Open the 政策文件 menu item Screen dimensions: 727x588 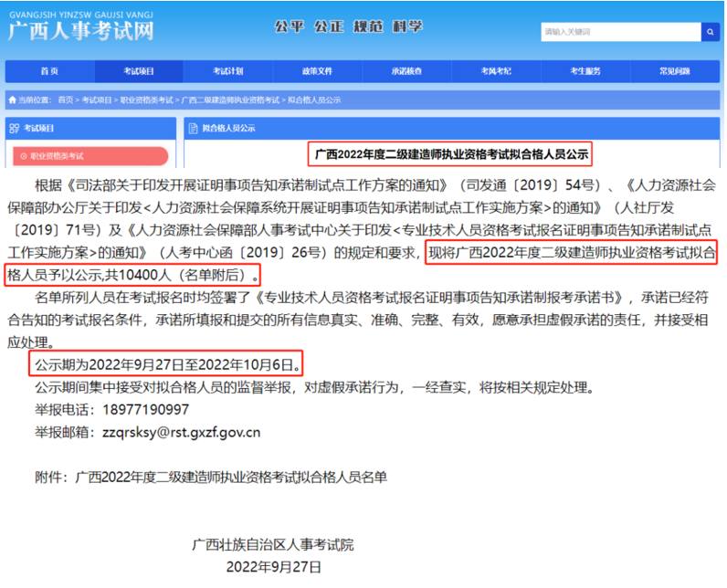(x=317, y=71)
